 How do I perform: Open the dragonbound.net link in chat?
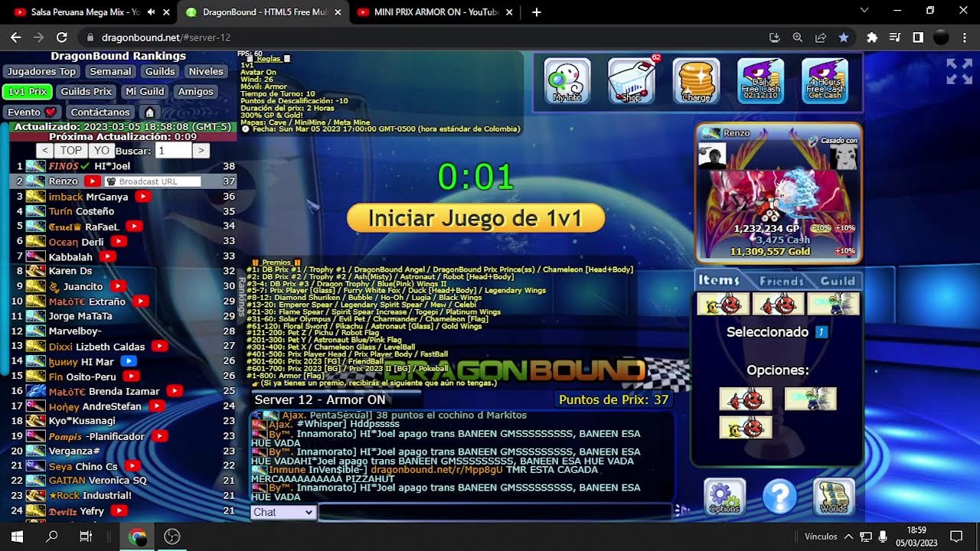tap(436, 469)
